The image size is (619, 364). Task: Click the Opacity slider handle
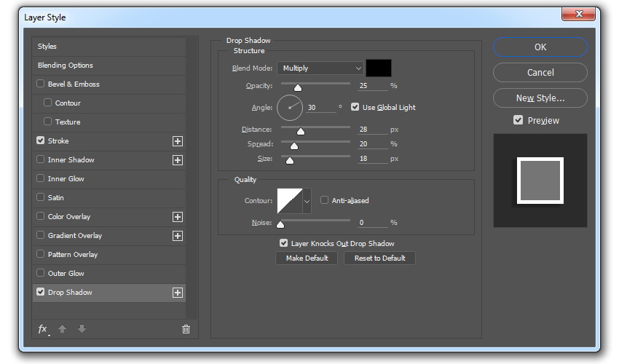298,87
